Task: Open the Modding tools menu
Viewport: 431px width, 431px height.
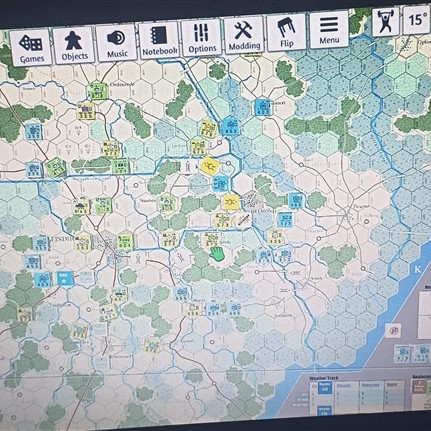Action: coord(244,36)
